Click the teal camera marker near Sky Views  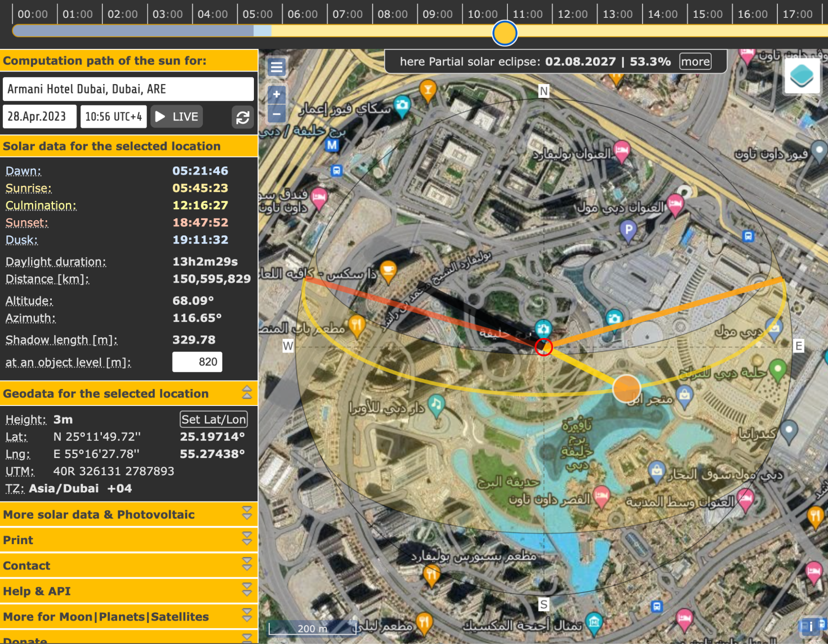[x=402, y=106]
